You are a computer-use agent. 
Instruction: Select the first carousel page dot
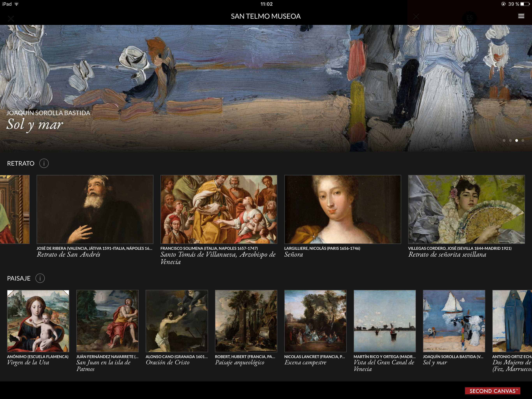tap(504, 140)
